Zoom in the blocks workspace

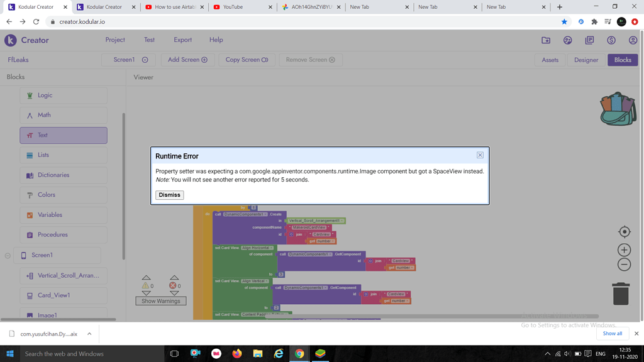(625, 250)
